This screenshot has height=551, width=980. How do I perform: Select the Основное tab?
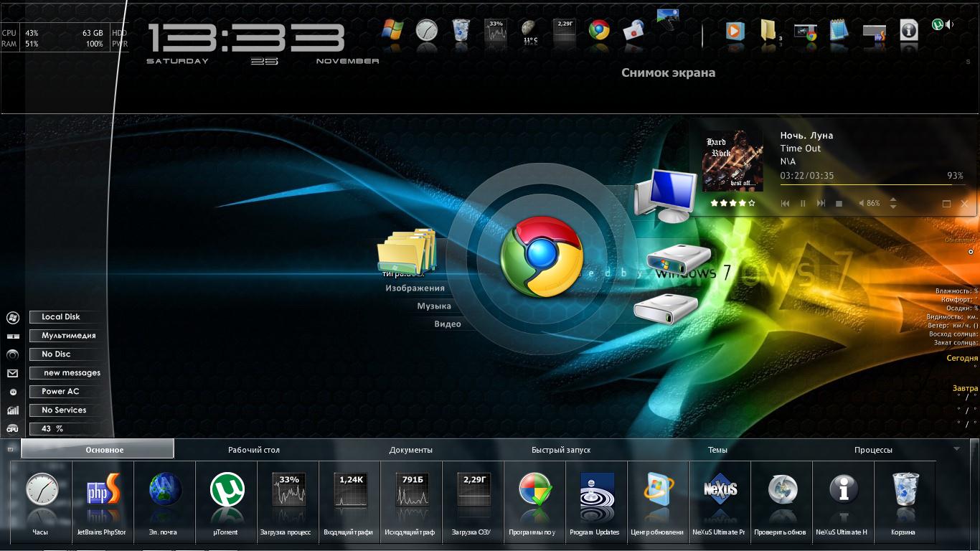pyautogui.click(x=98, y=449)
